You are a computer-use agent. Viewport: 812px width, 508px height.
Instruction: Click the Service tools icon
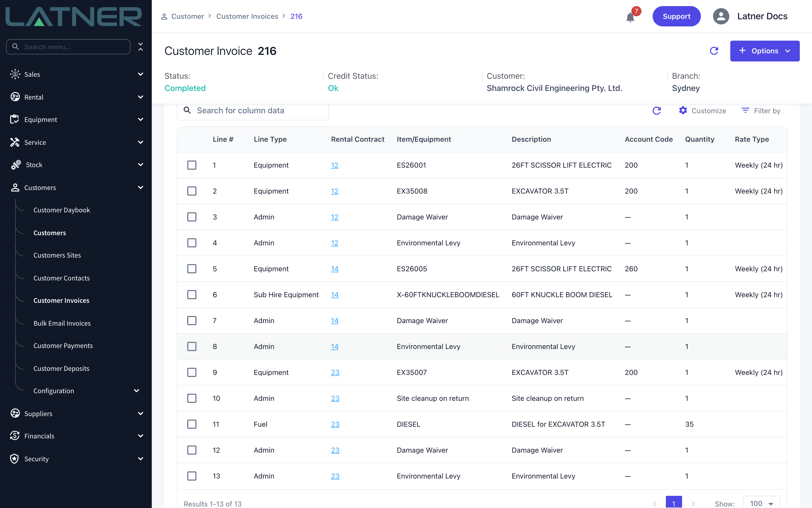click(14, 142)
